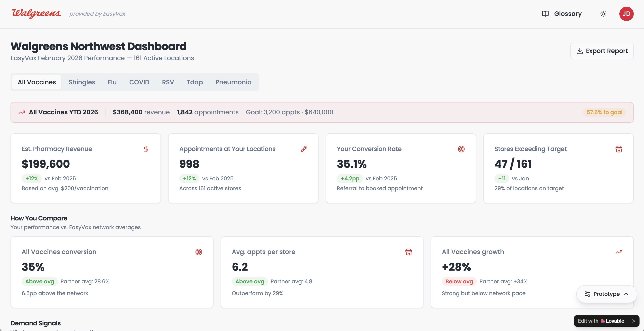
Task: Click the Below avg badge
Action: tap(459, 282)
